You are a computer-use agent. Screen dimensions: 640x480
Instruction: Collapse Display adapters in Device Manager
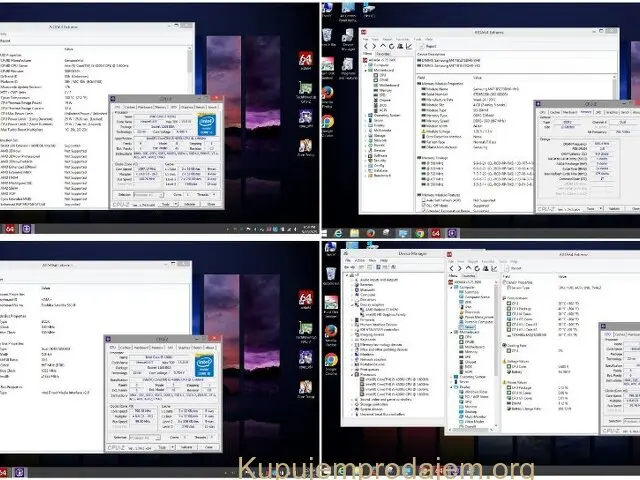point(350,306)
